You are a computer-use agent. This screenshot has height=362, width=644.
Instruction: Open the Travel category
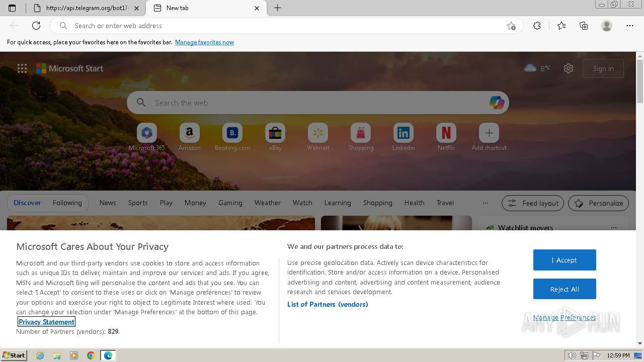(x=445, y=203)
